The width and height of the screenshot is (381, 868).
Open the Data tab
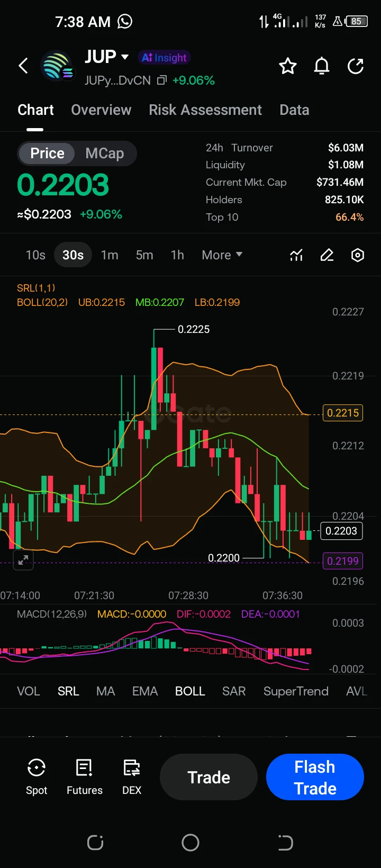tap(294, 110)
